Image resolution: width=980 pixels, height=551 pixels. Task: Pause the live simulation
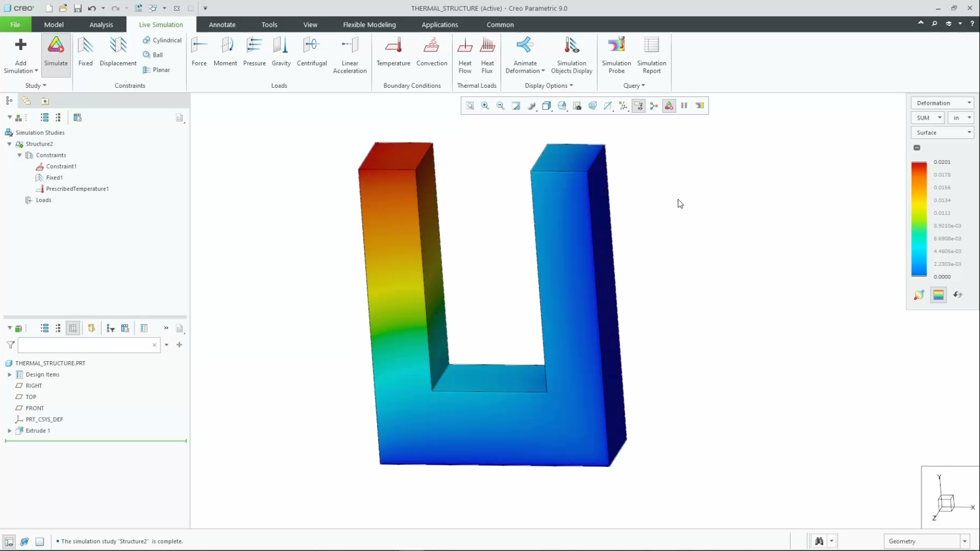click(684, 106)
